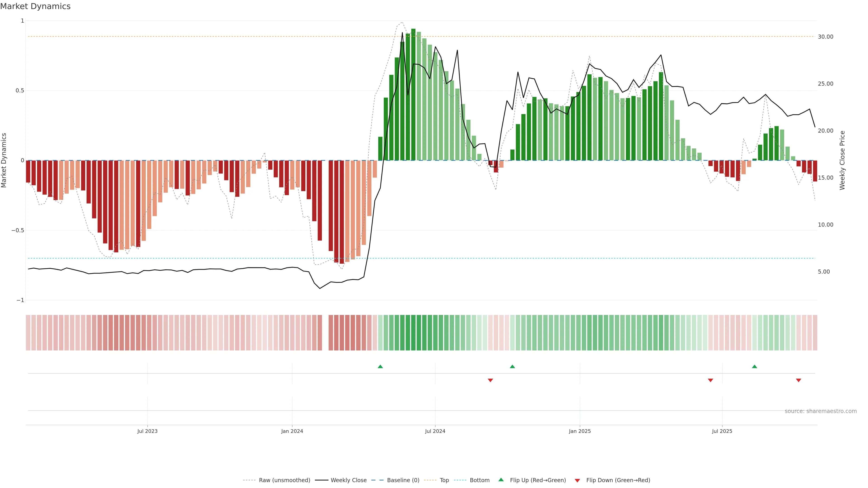Hide the Baseline (0) legend series
Screen dimensions: 868x488
pyautogui.click(x=403, y=480)
